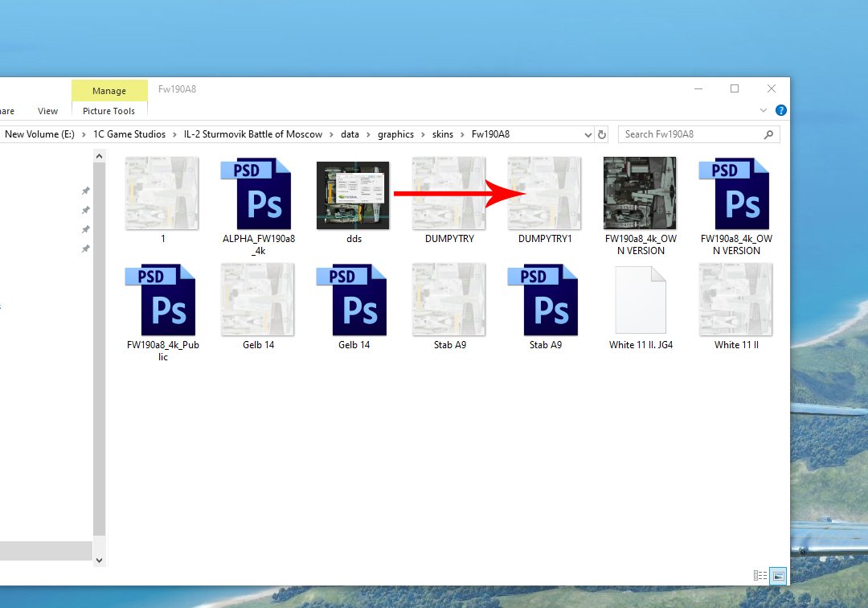Screen dimensions: 868x608
Task: Expand the address bar history dropdown
Action: (588, 134)
